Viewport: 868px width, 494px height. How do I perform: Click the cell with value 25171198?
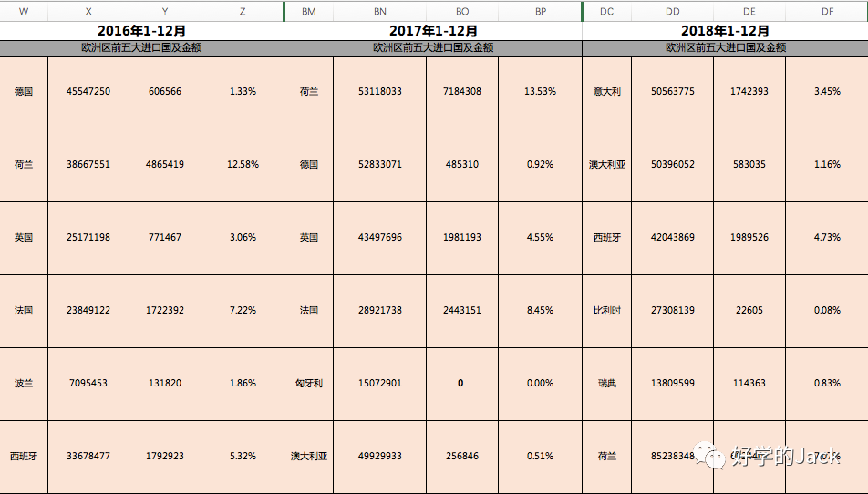[88, 238]
